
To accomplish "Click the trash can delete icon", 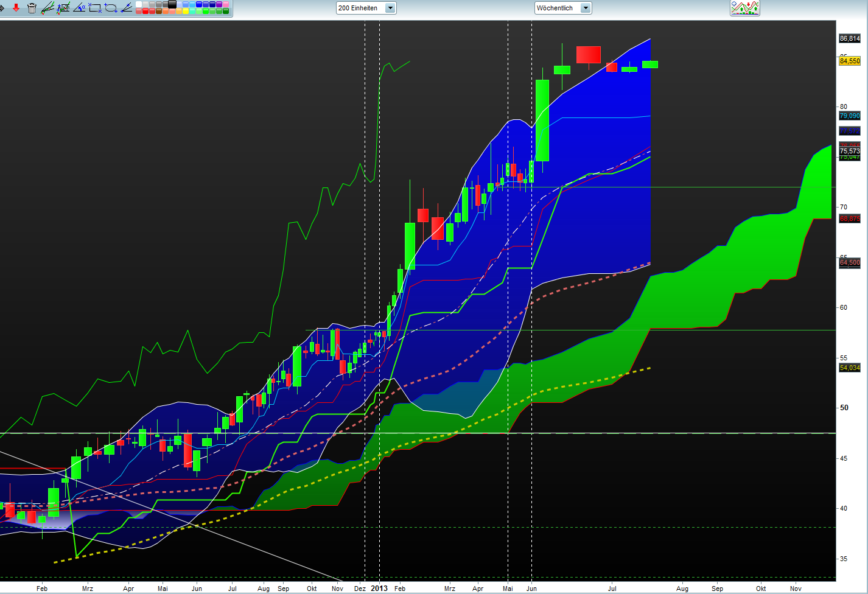I will pos(32,8).
